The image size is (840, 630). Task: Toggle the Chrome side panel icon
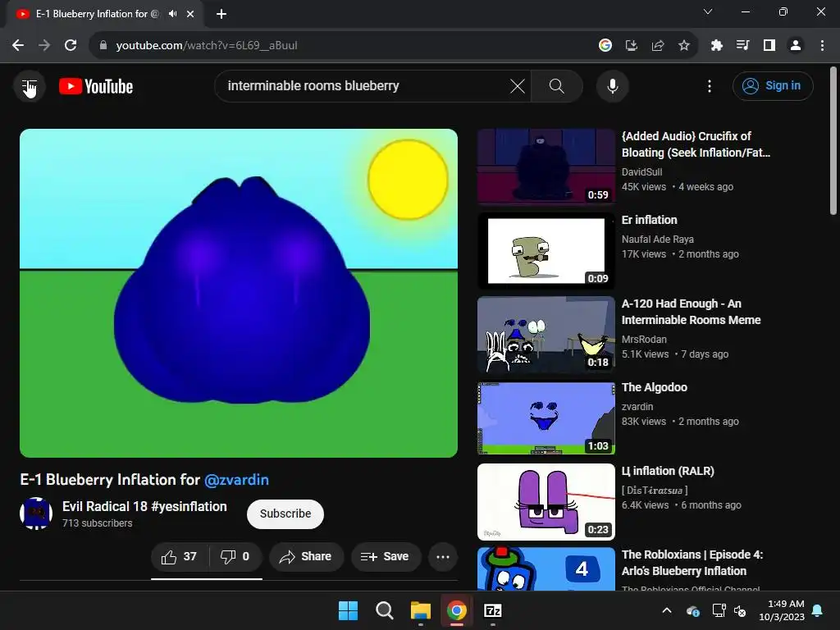pos(769,46)
